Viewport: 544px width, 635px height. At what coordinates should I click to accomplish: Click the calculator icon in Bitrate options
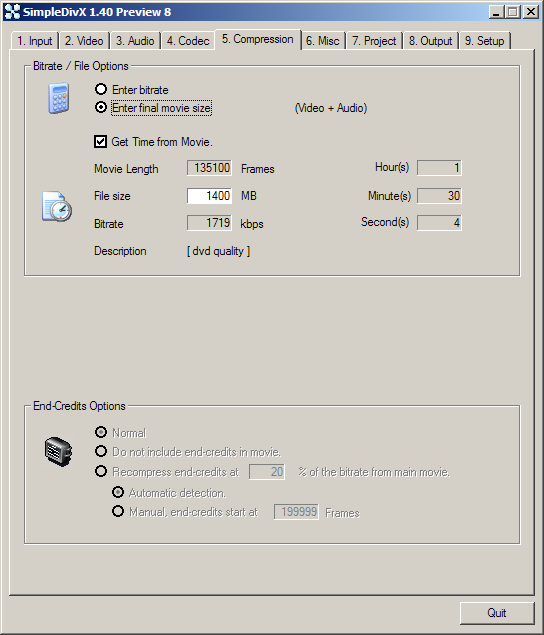[59, 98]
